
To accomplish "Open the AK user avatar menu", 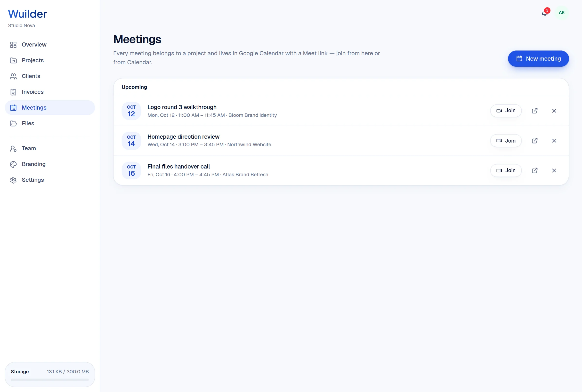I will tap(561, 13).
